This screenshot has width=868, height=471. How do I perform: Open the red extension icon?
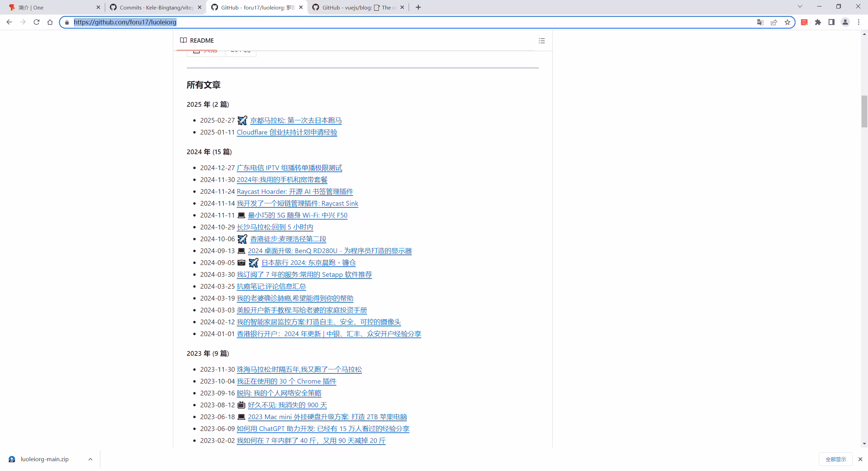pos(804,22)
